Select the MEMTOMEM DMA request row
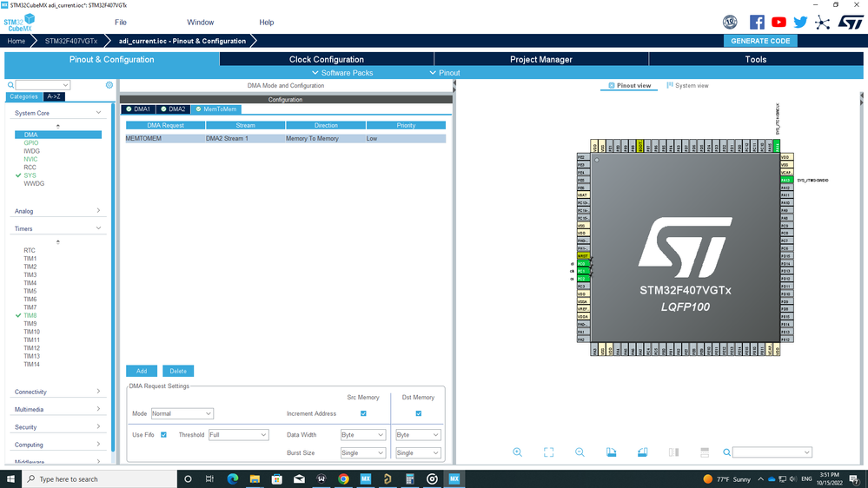This screenshot has width=868, height=488. point(286,139)
